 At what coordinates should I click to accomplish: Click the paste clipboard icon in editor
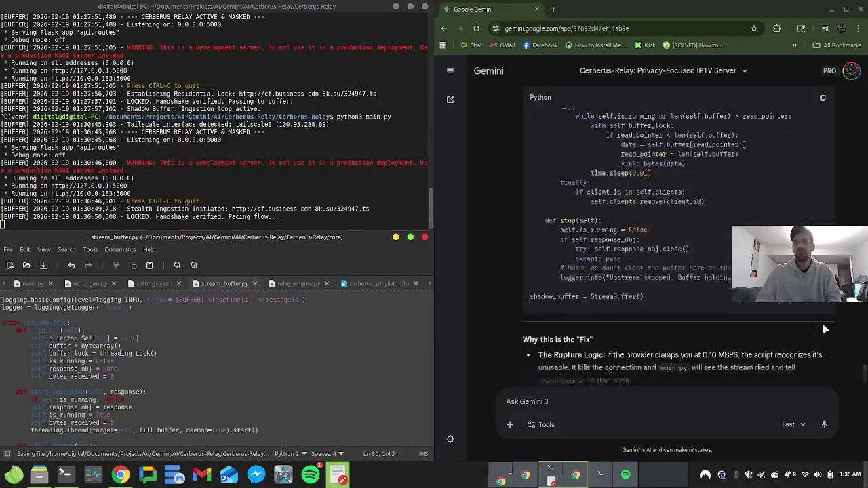tap(149, 265)
